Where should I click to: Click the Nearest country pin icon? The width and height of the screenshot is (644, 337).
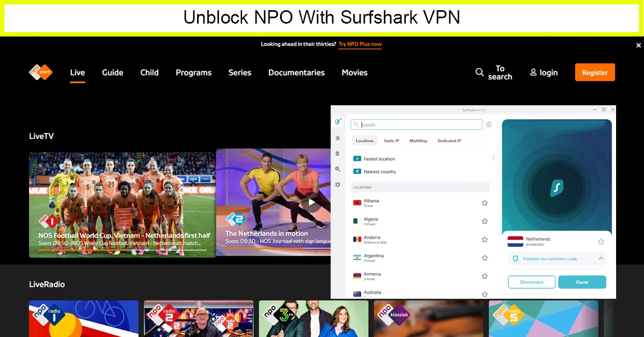tap(357, 172)
